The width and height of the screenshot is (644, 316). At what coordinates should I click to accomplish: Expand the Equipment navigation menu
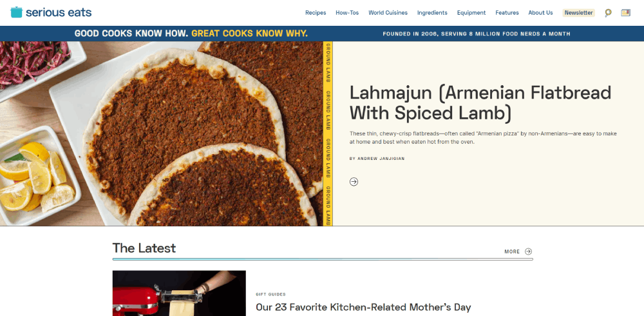[x=471, y=13]
